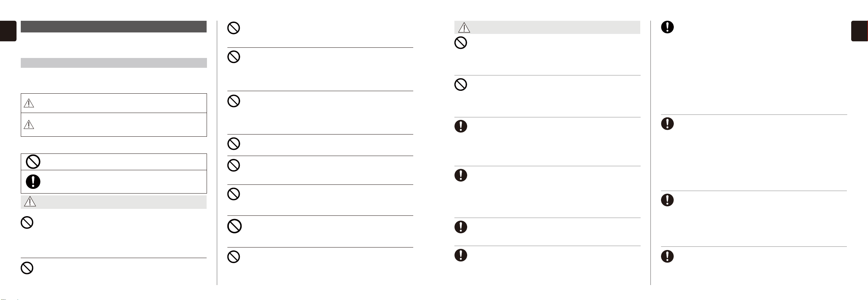This screenshot has width=868, height=300.
Task: Click the lower warning triangle in the legend box
Action: click(x=29, y=125)
